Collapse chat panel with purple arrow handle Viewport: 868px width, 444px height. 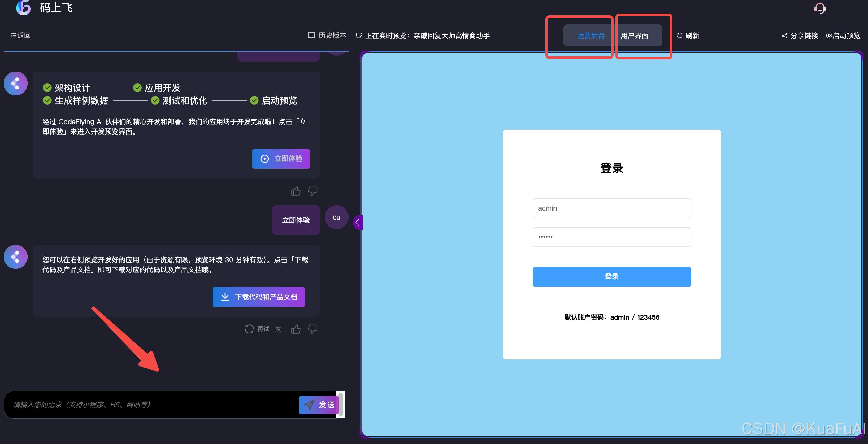(x=358, y=223)
